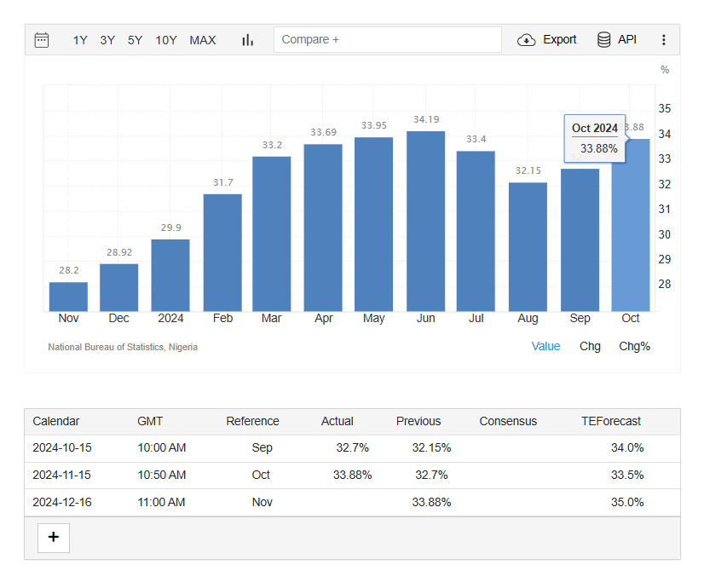Click the Feb bar showing 31.7
The image size is (704, 588).
click(x=222, y=253)
